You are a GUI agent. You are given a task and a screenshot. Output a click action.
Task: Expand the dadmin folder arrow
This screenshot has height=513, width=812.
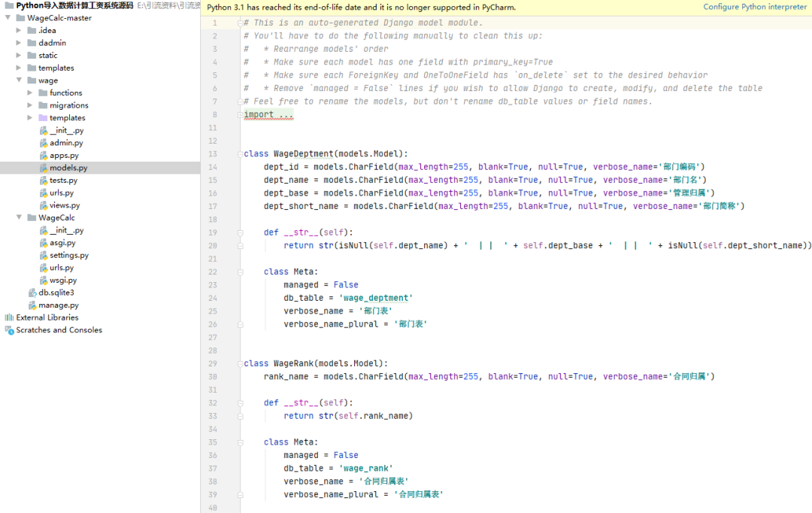[x=19, y=42]
